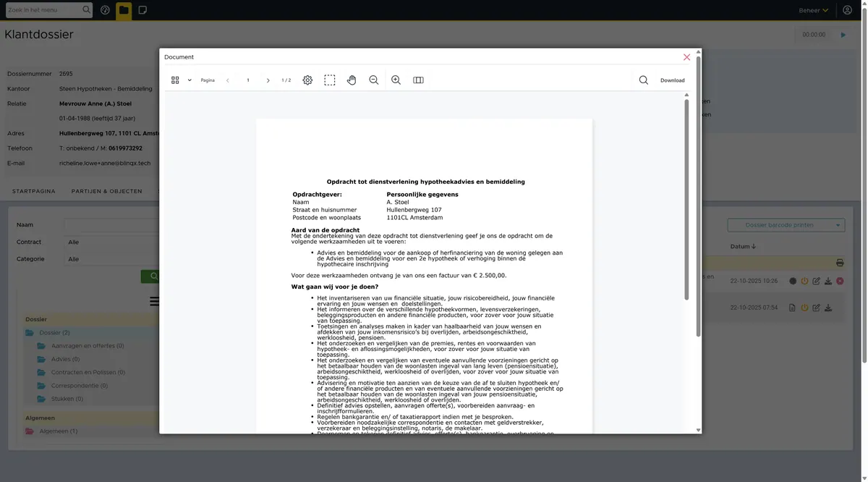Image resolution: width=868 pixels, height=482 pixels.
Task: Click the 'Zoek in het menu' search field
Action: pos(43,10)
